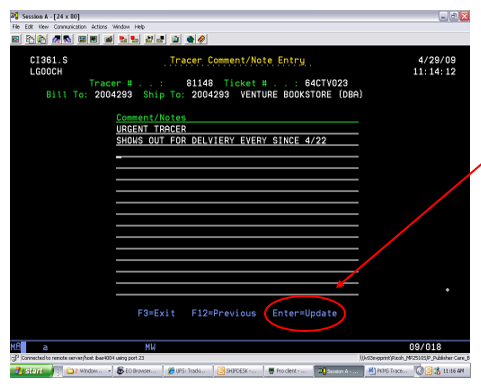The height and width of the screenshot is (391, 481).
Task: Click the cursor position indicator 09/018
Action: [425, 347]
